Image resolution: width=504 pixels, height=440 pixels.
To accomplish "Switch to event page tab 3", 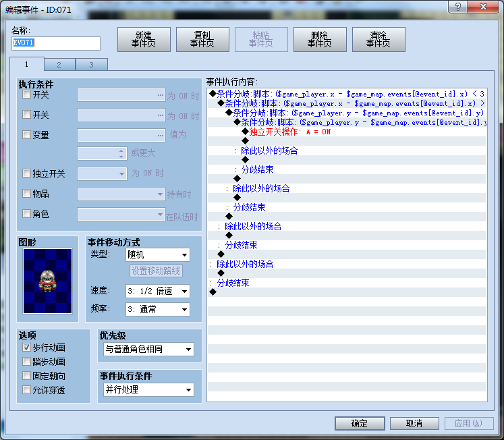I will [x=91, y=65].
